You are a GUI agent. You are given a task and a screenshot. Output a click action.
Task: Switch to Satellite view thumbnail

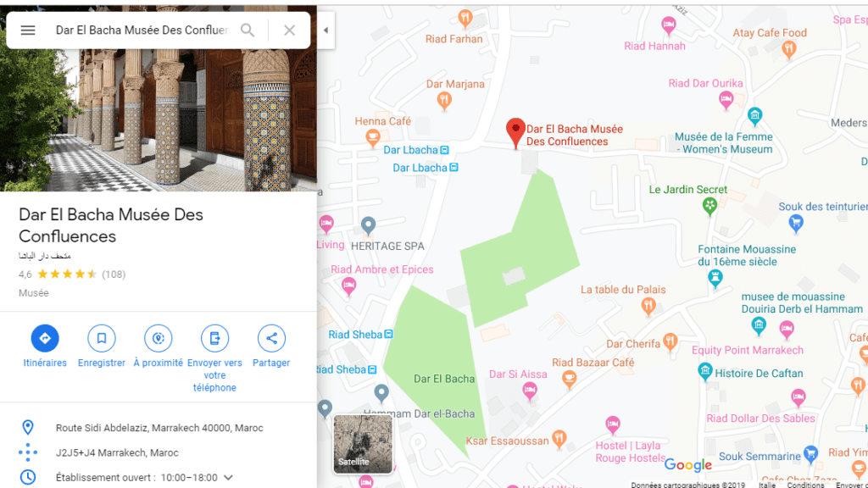[363, 444]
